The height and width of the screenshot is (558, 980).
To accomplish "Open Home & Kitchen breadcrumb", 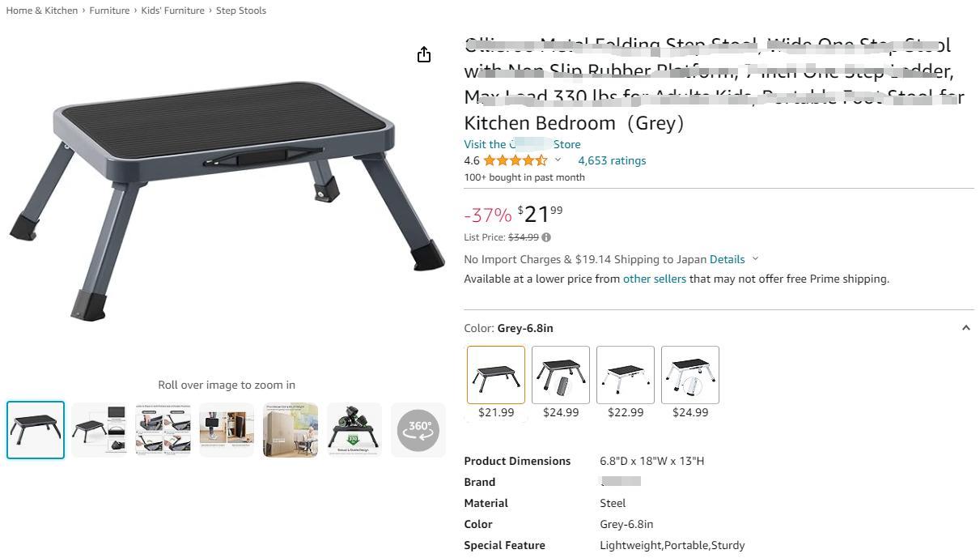I will tap(42, 11).
